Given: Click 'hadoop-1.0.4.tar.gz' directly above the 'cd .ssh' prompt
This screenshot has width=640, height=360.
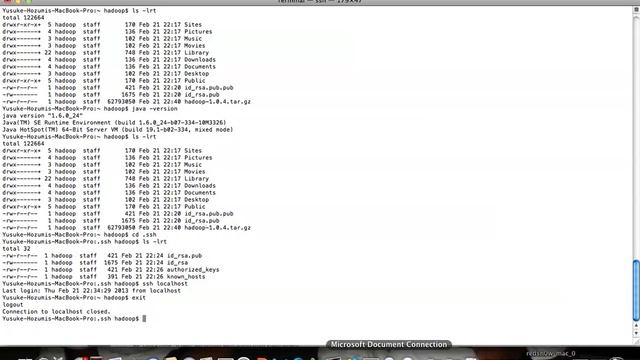Looking at the screenshot, I should point(218,228).
